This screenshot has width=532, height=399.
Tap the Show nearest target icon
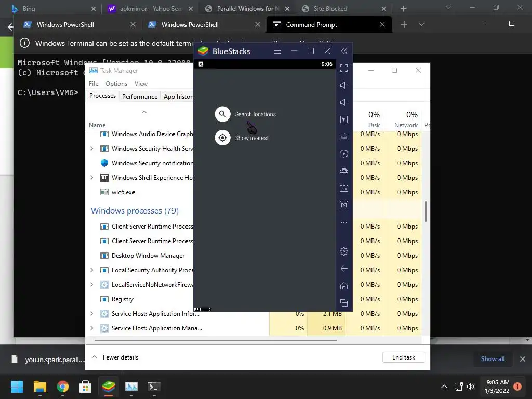point(222,138)
